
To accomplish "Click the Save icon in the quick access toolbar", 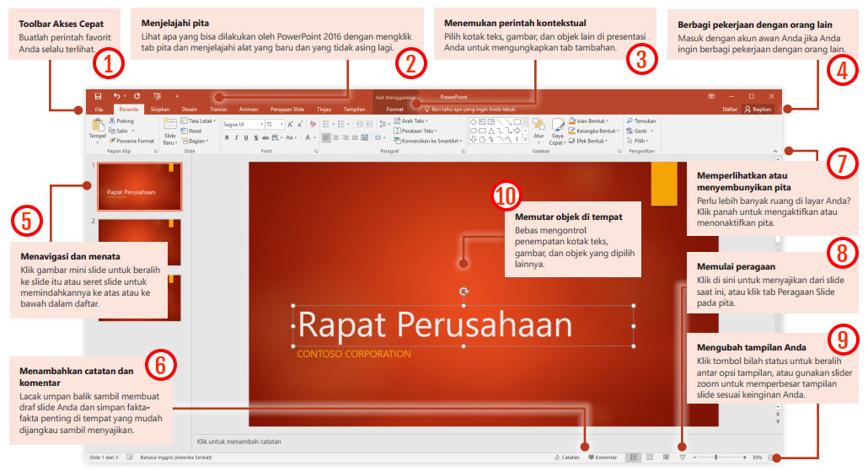I will click(98, 96).
